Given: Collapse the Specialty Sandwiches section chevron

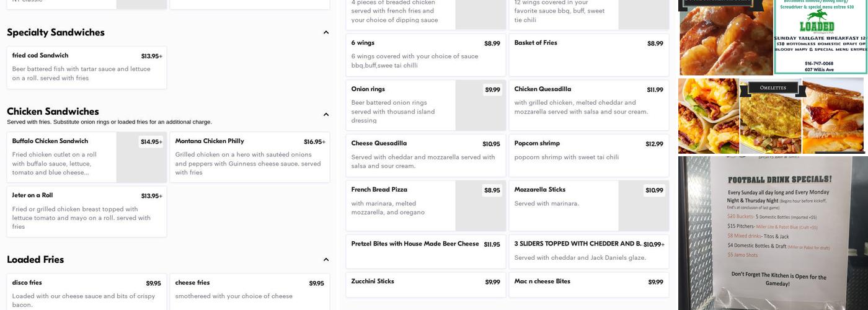Looking at the screenshot, I should click(325, 32).
